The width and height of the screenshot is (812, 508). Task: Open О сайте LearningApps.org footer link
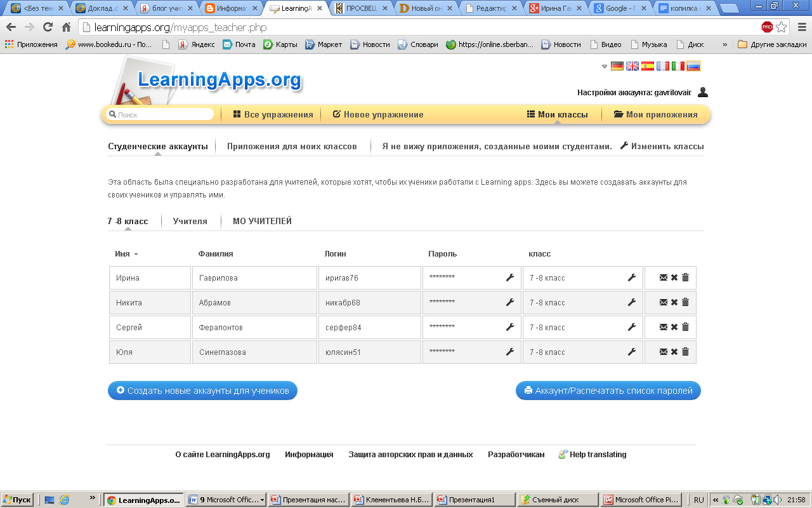[x=223, y=455]
